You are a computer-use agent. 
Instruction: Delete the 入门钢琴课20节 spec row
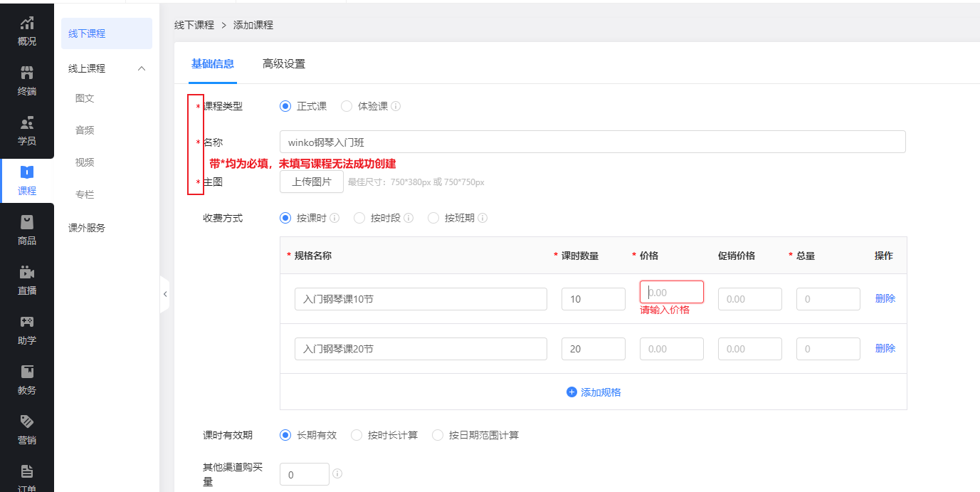pos(885,348)
